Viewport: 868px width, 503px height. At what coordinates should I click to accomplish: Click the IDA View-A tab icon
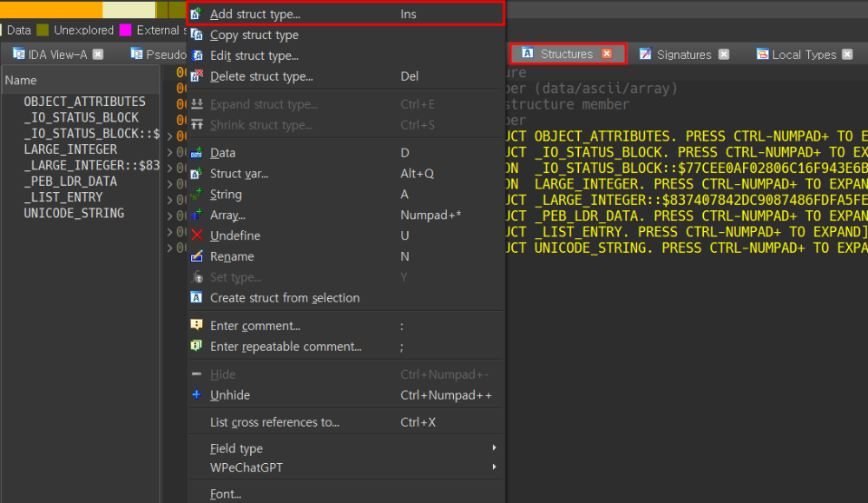coord(19,54)
